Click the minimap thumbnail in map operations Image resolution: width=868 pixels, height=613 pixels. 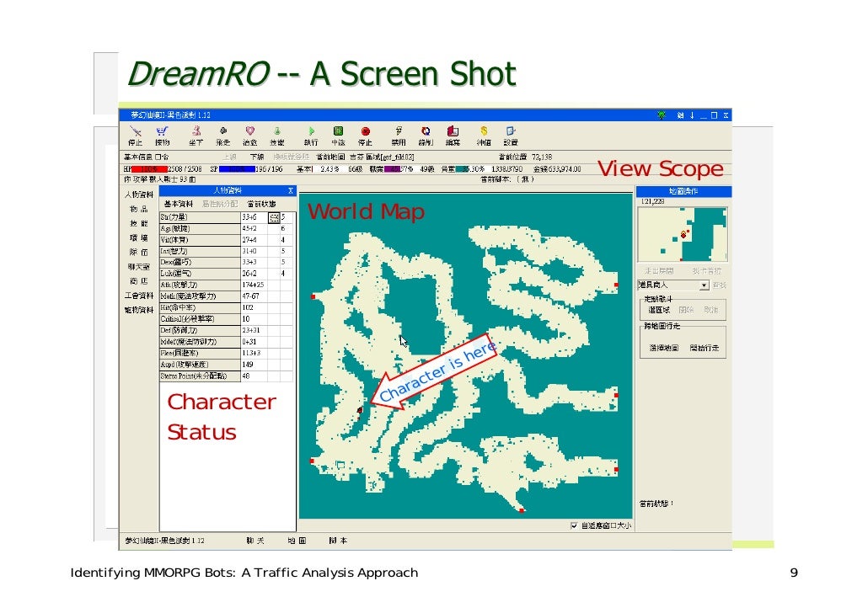[683, 234]
